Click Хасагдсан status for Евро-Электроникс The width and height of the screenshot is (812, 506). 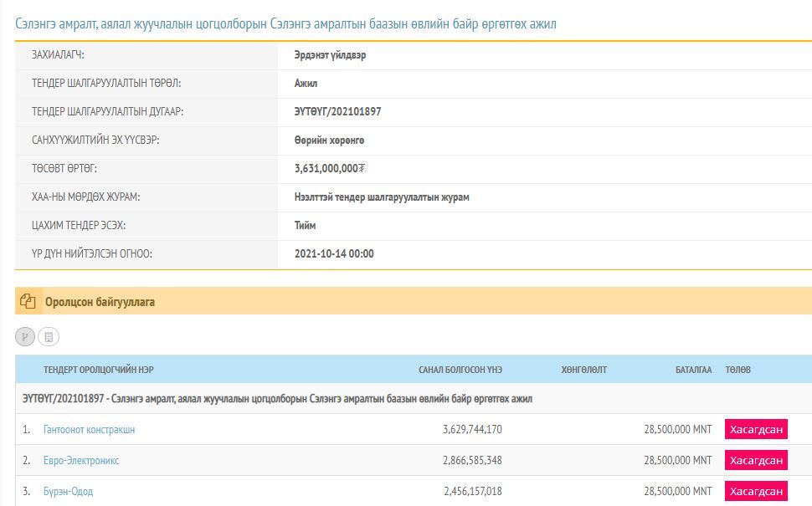[x=755, y=460]
